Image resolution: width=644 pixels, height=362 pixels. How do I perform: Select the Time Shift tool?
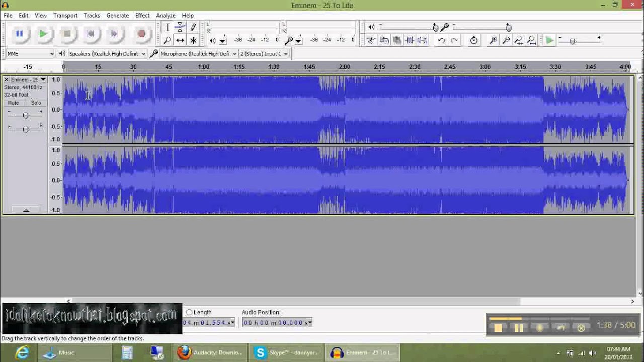point(180,40)
